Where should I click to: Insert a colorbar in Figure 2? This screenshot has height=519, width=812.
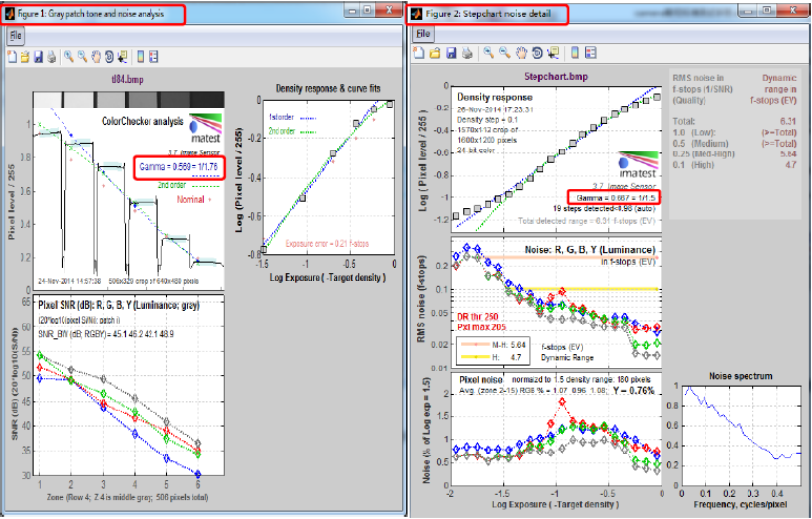click(x=575, y=53)
